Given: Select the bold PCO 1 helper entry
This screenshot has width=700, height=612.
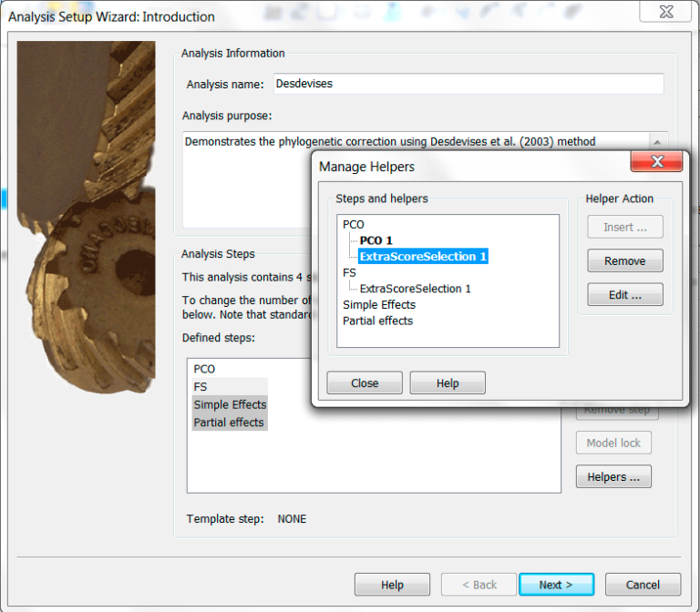Looking at the screenshot, I should (376, 240).
